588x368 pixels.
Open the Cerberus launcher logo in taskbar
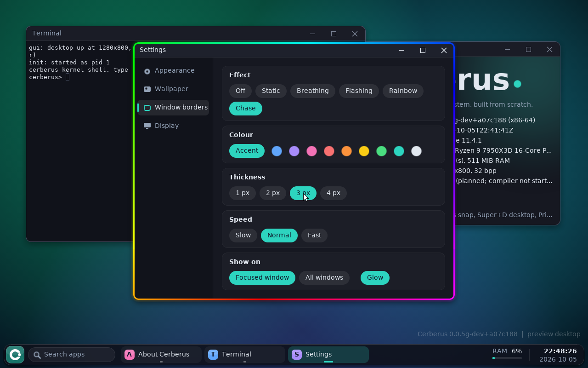pos(15,355)
